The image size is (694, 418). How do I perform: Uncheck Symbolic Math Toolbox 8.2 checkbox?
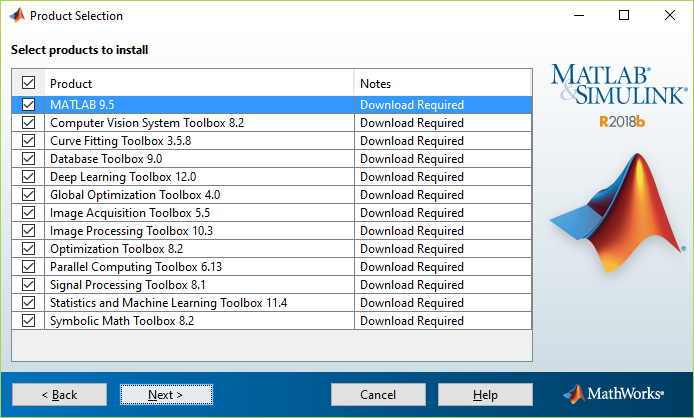point(28,321)
